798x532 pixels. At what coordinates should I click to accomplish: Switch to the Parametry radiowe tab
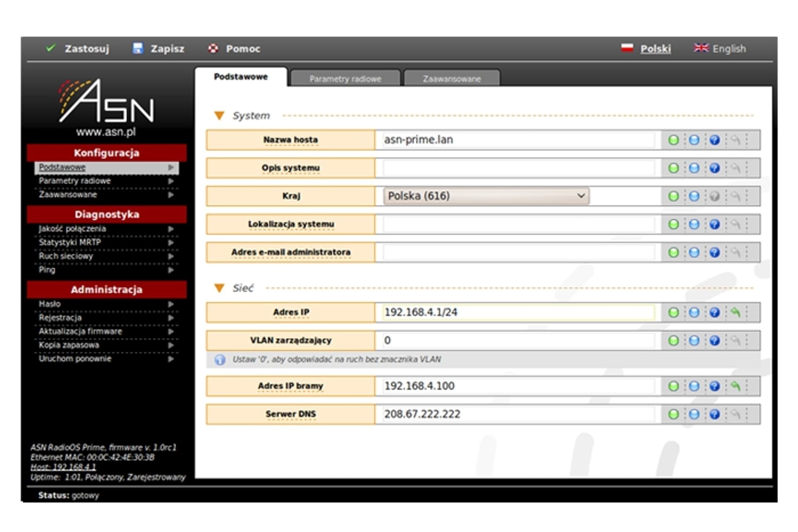click(345, 78)
